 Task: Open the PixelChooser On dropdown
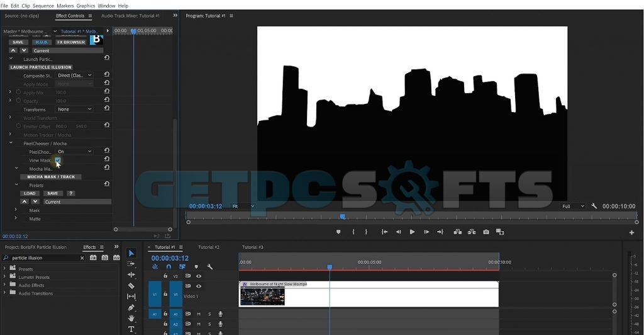point(74,152)
